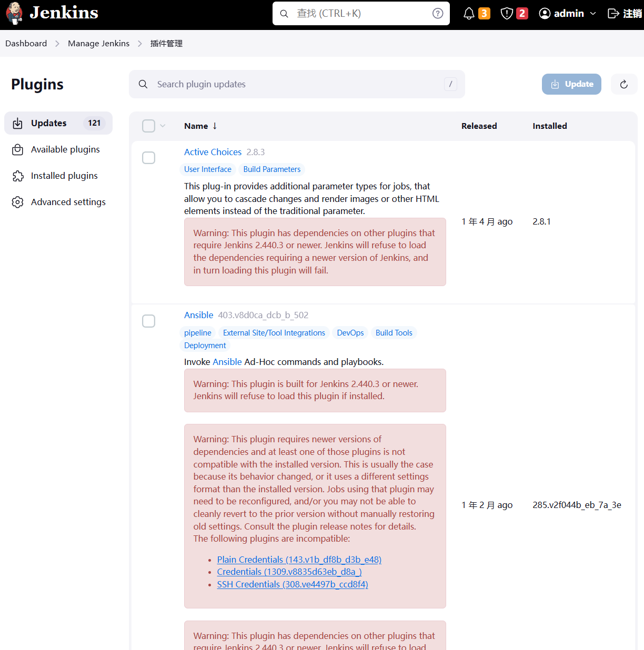Click External Site/Tool Integrations tag
This screenshot has height=650, width=644.
point(274,333)
